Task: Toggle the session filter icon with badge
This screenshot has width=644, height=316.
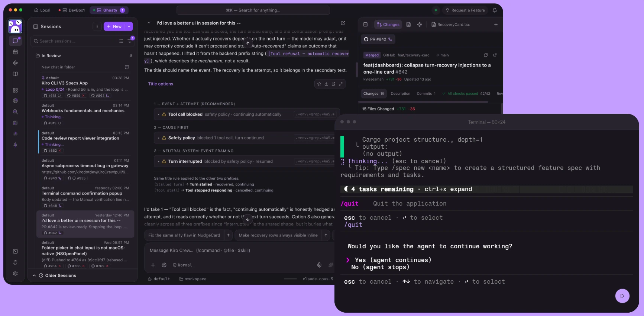Action: point(130,41)
